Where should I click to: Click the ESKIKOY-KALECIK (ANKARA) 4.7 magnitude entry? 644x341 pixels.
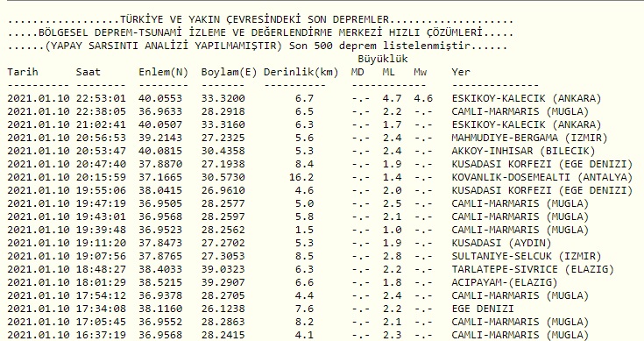(304, 98)
